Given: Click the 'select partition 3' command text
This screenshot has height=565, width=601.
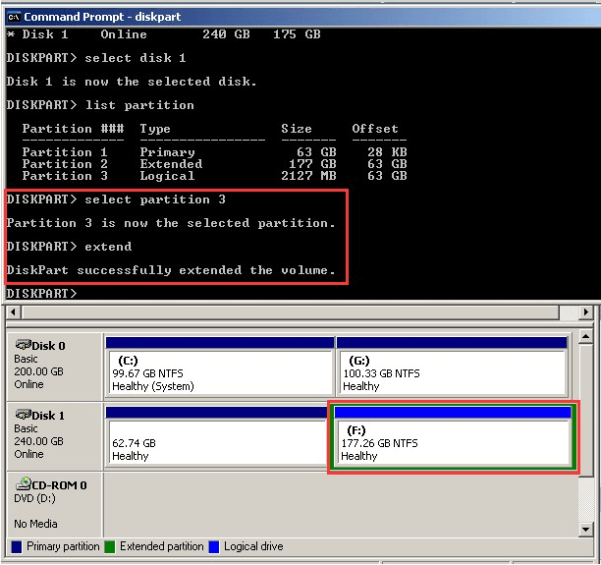Looking at the screenshot, I should tap(155, 199).
